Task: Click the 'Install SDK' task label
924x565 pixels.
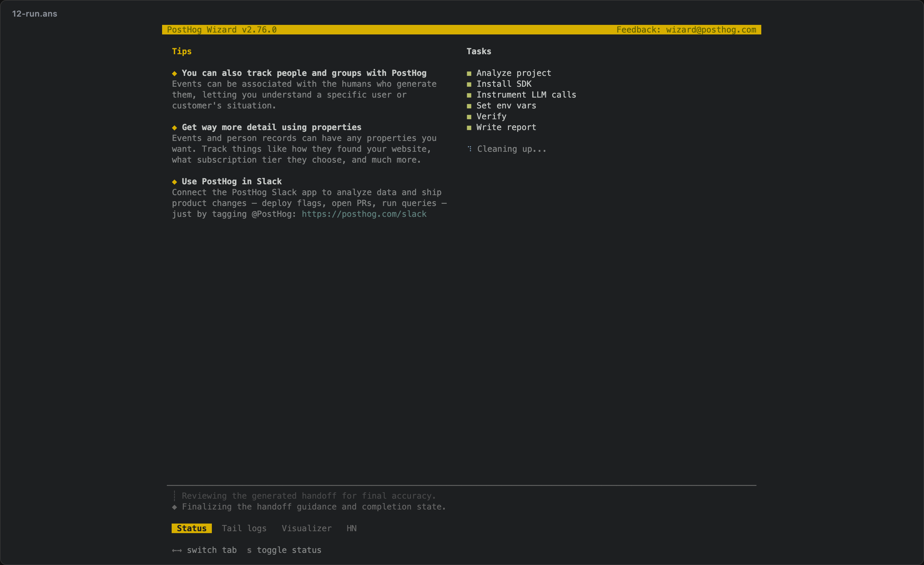Action: (504, 84)
